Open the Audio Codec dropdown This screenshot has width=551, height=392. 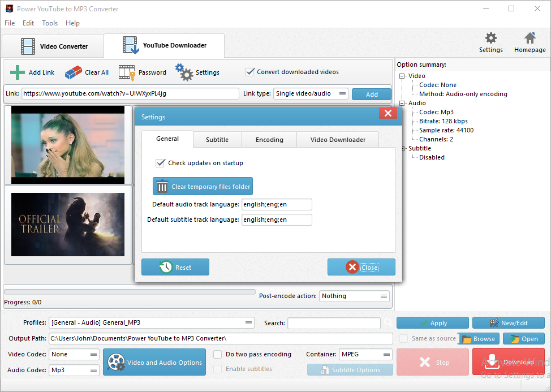point(74,370)
